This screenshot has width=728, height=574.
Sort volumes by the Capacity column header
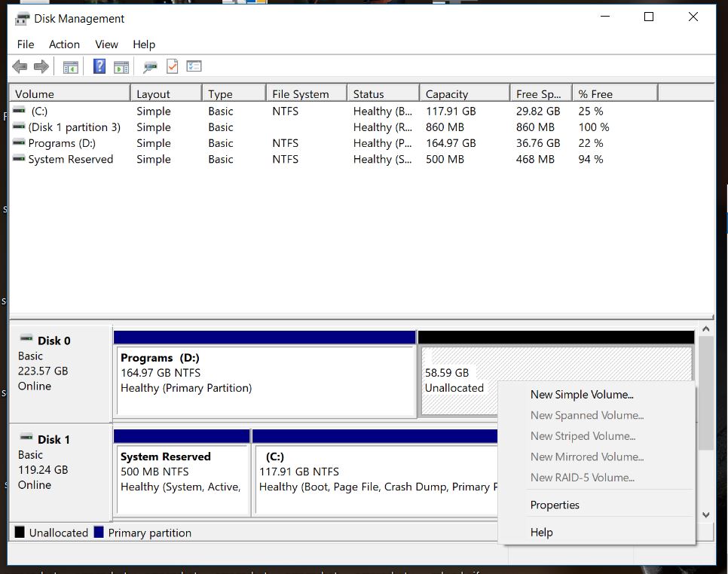(x=446, y=93)
